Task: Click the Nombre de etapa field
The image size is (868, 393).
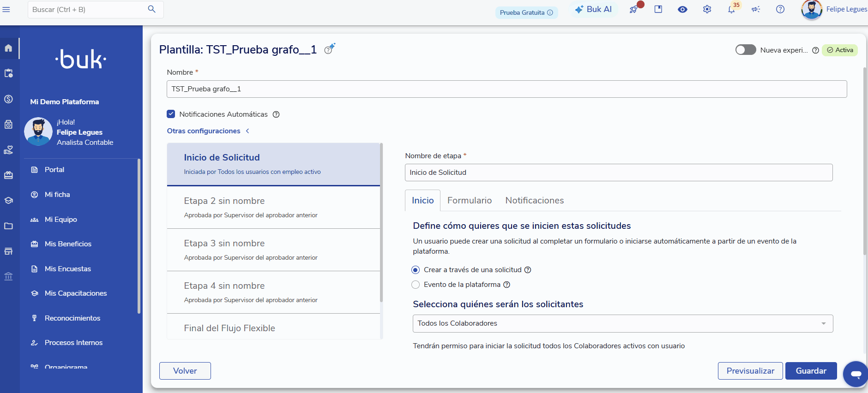Action: tap(619, 173)
